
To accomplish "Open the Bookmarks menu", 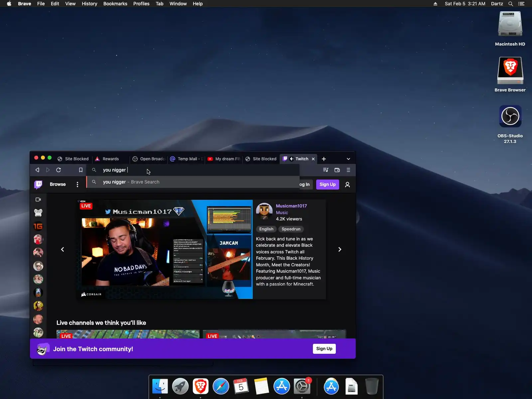I will (115, 4).
